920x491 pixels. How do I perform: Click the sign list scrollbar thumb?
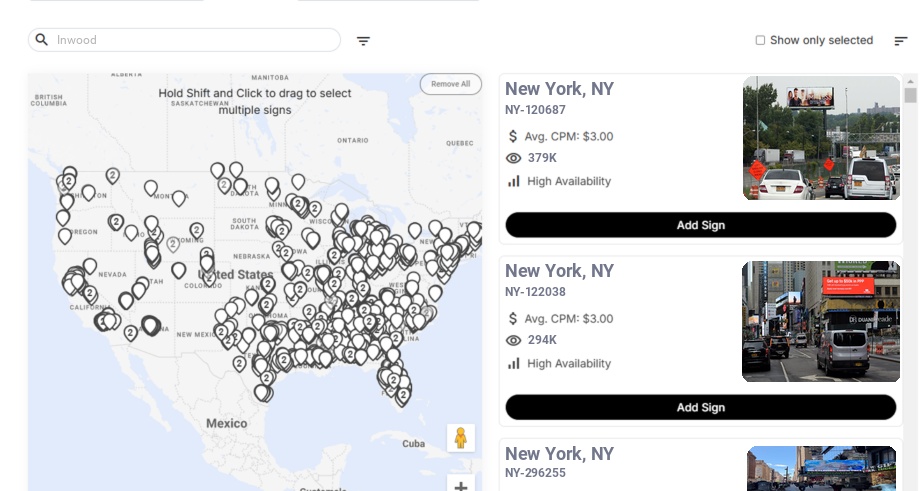pyautogui.click(x=910, y=95)
